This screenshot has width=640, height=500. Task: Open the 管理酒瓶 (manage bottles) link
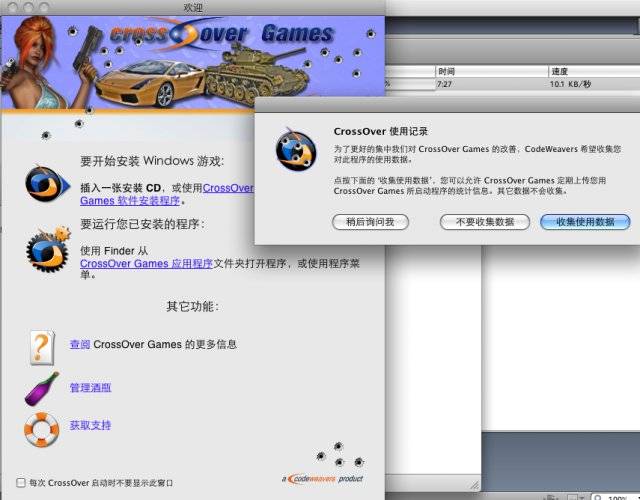[90, 388]
